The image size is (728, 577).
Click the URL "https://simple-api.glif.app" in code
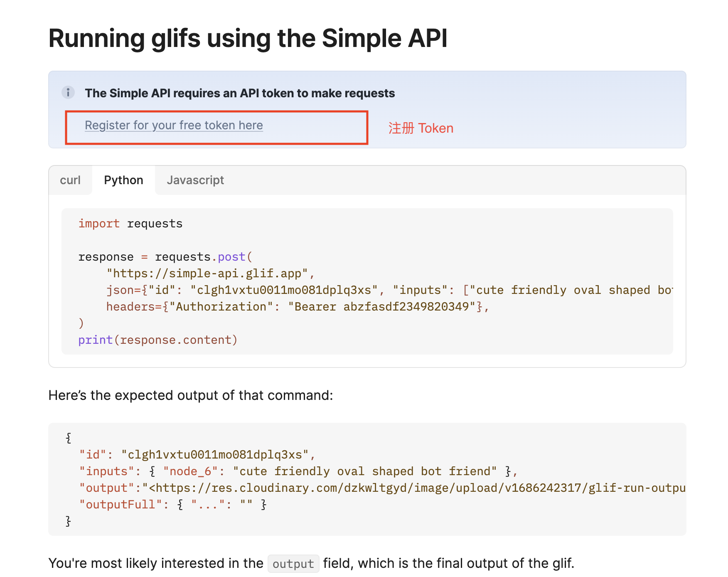[x=207, y=274]
